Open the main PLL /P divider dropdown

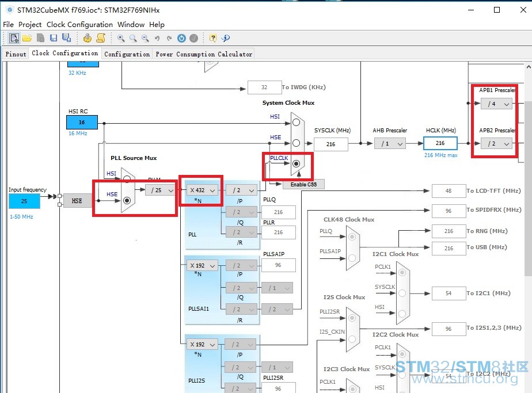[242, 190]
